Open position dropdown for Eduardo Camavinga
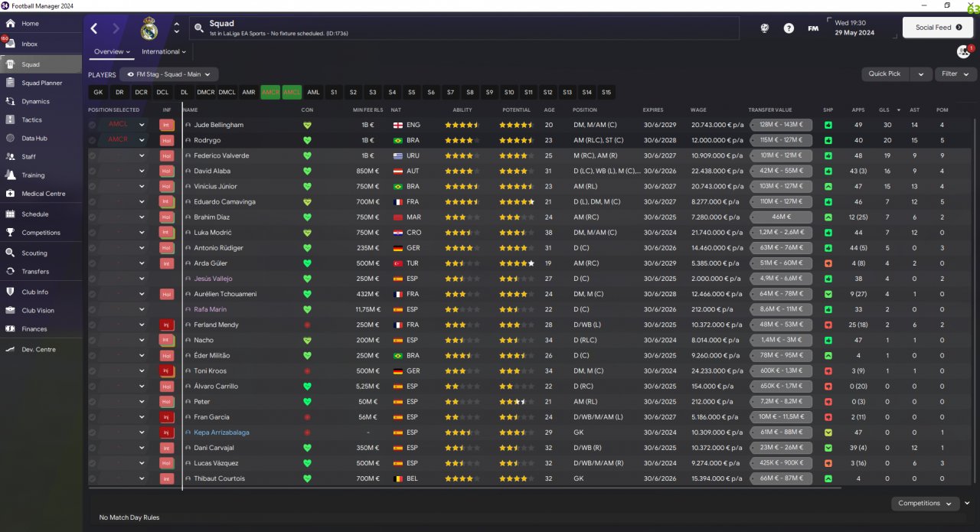 click(142, 202)
